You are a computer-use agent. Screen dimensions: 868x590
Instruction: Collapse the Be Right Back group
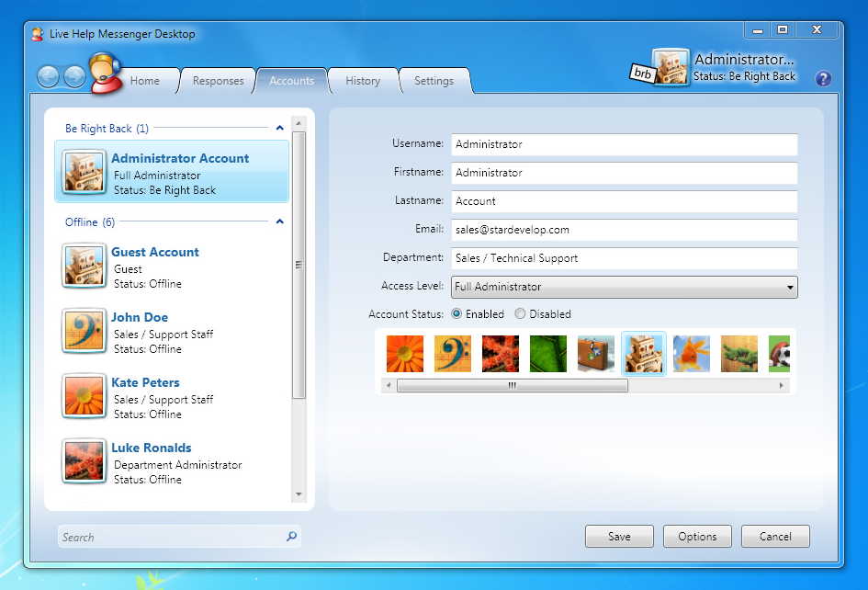[280, 129]
